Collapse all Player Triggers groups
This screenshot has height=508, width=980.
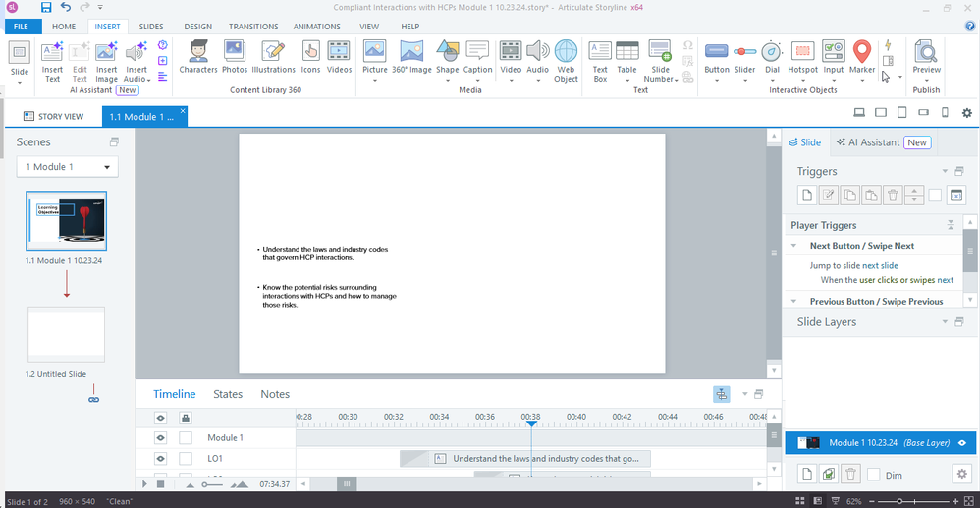pyautogui.click(x=951, y=225)
